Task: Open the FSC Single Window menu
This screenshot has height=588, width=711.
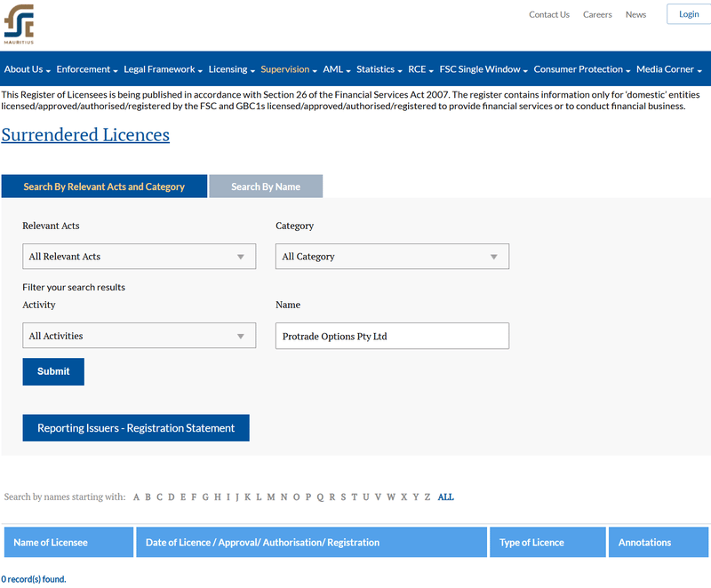Action: tap(483, 69)
